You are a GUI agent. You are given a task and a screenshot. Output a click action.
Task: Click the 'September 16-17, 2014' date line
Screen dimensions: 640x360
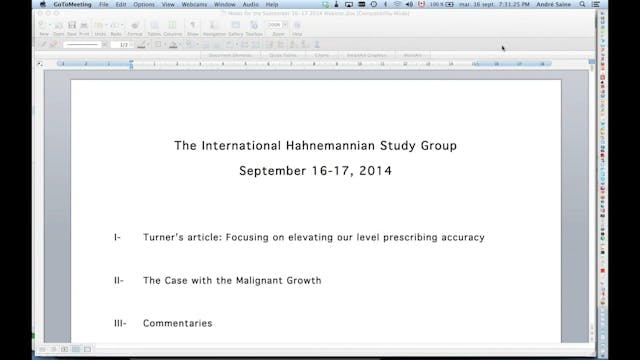[x=316, y=171]
